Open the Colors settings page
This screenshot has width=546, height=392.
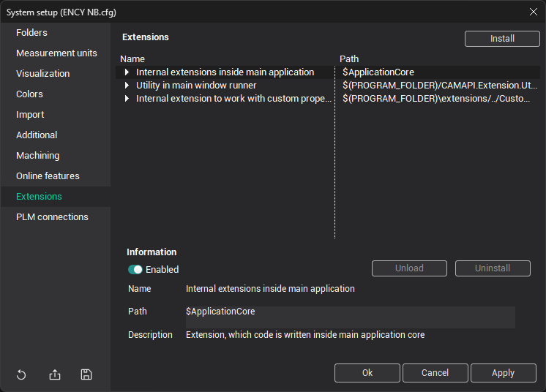click(x=30, y=94)
